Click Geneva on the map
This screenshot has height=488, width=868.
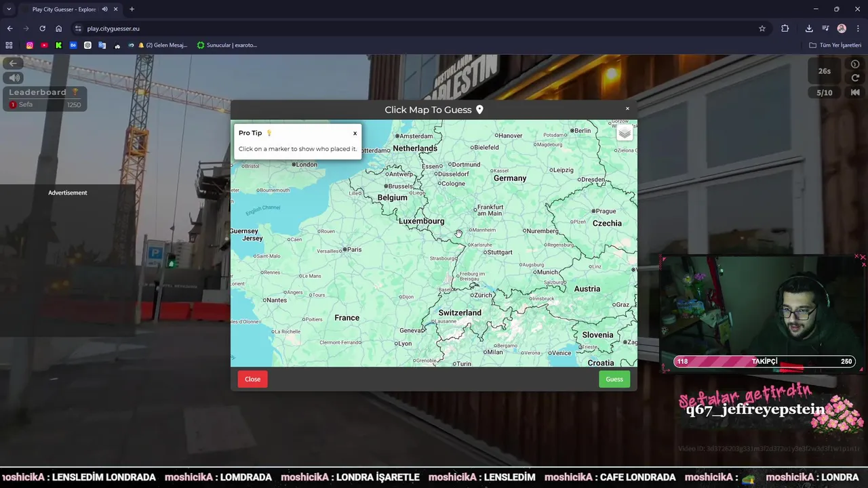coord(411,330)
